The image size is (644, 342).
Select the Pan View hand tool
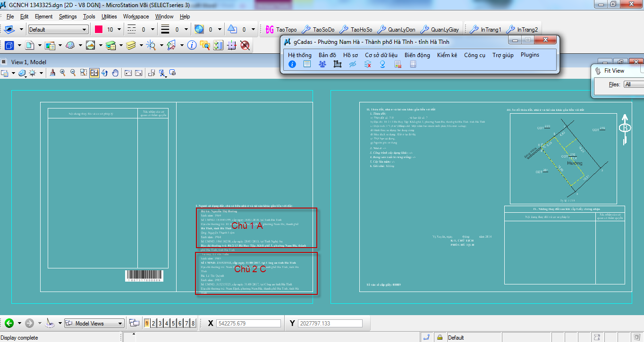coord(115,73)
